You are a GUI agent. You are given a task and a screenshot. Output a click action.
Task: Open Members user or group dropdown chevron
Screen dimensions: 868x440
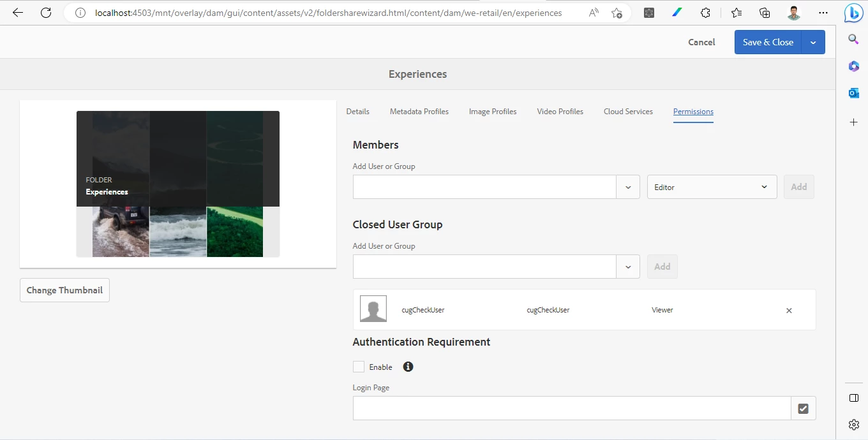click(x=628, y=187)
